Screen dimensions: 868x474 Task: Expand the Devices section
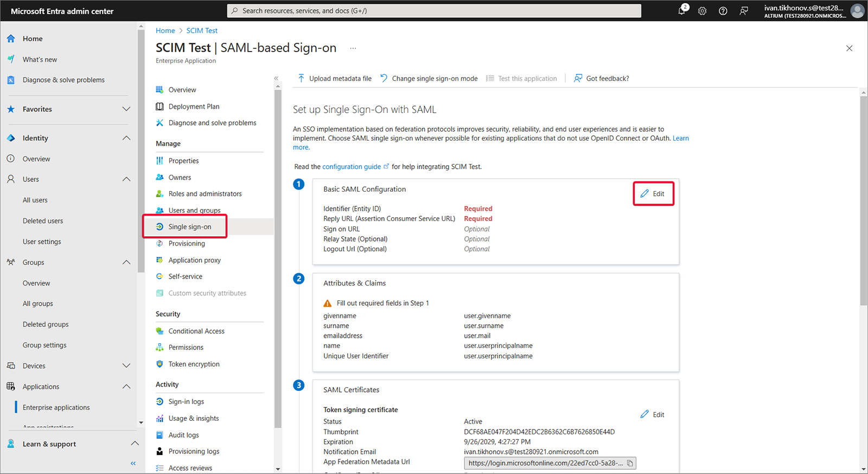126,366
